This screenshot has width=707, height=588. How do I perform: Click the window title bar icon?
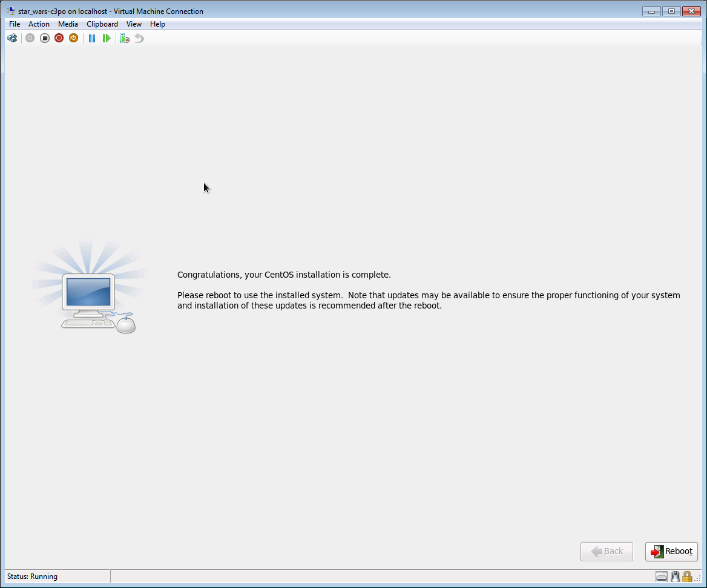(11, 11)
